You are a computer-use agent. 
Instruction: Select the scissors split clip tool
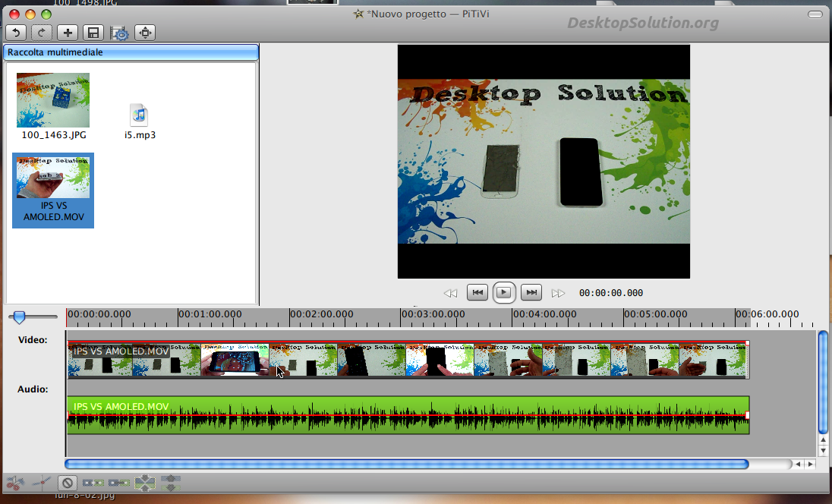15,482
